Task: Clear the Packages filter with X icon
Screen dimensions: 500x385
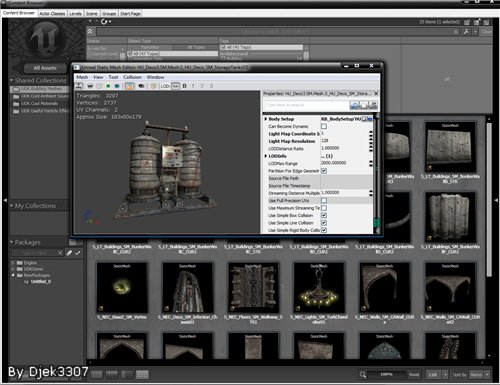Action: pos(60,253)
